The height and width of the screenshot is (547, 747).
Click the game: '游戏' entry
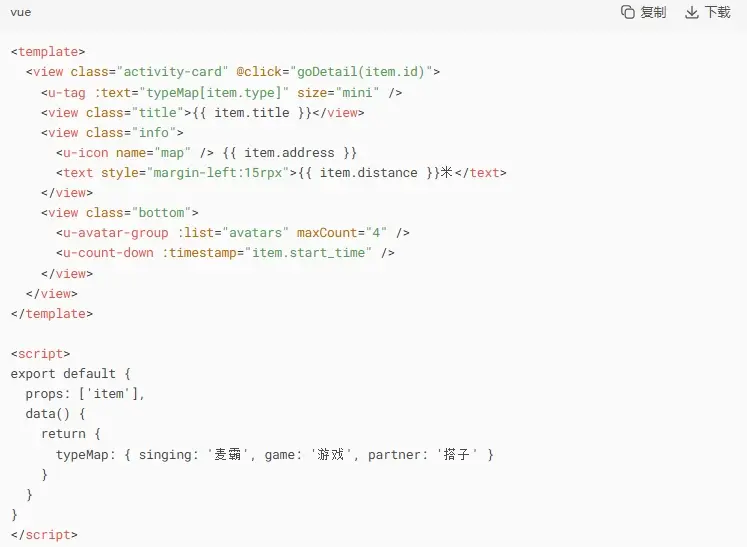[x=308, y=455]
